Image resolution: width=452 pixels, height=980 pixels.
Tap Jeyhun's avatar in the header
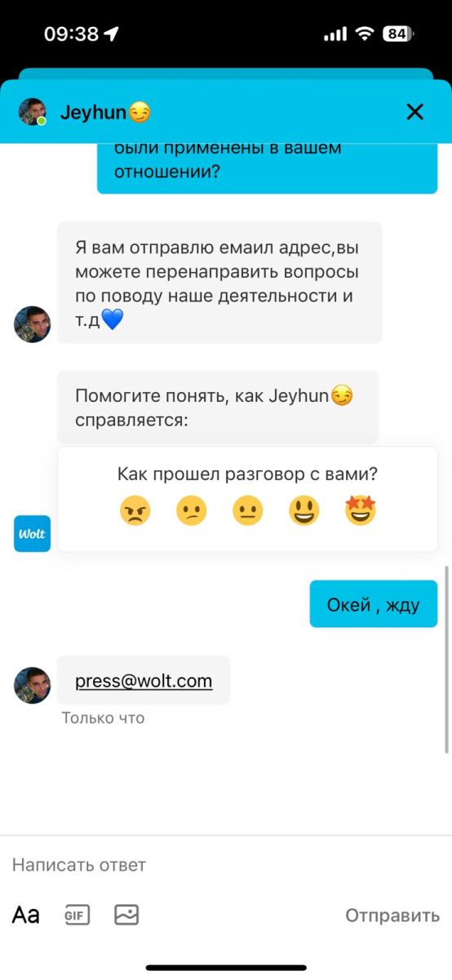coord(33,112)
